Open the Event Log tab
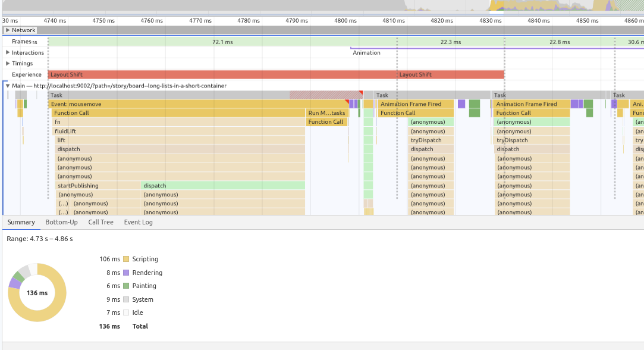644x350 pixels. [137, 222]
